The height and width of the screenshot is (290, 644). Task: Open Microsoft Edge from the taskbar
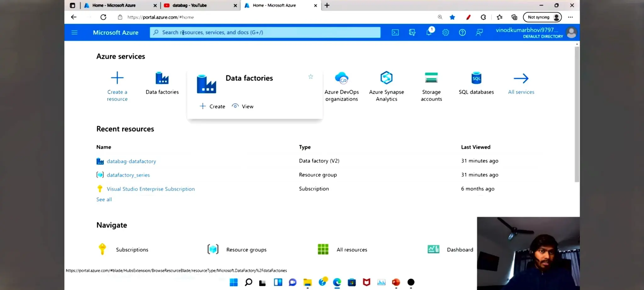[x=337, y=282]
